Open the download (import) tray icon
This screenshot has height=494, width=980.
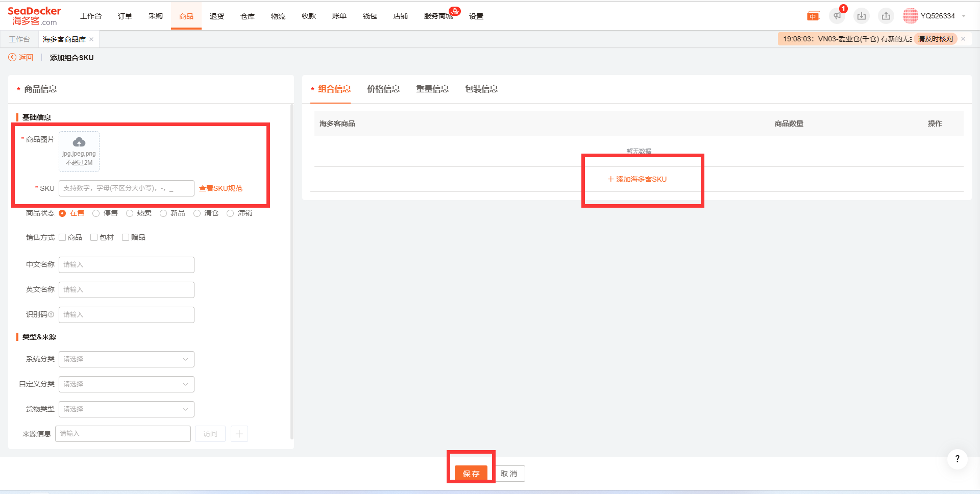pyautogui.click(x=862, y=16)
